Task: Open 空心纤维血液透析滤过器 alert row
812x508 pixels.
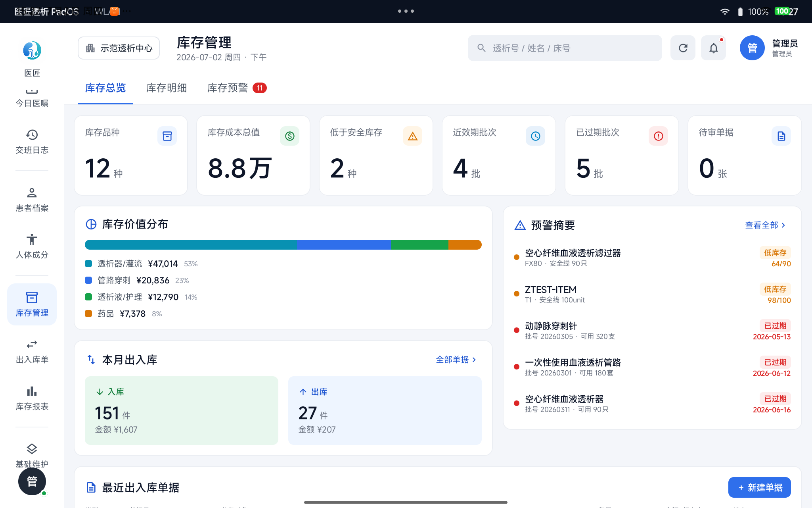Action: click(x=652, y=258)
